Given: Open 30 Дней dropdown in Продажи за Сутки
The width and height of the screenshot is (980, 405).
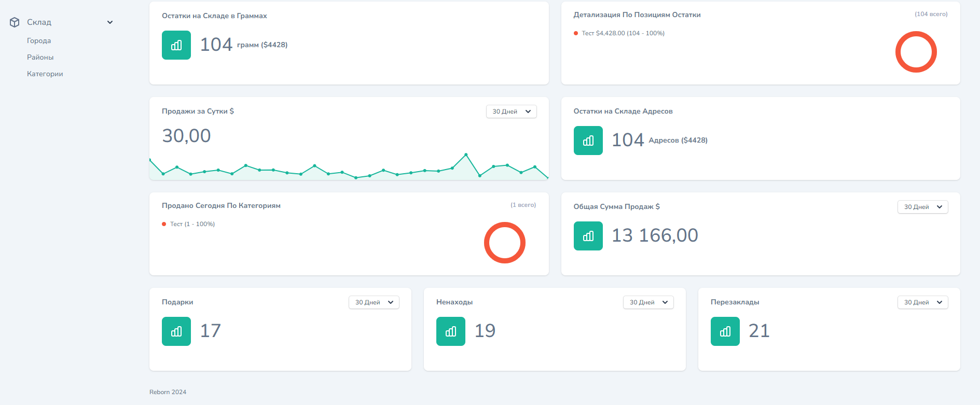Looking at the screenshot, I should coord(511,111).
